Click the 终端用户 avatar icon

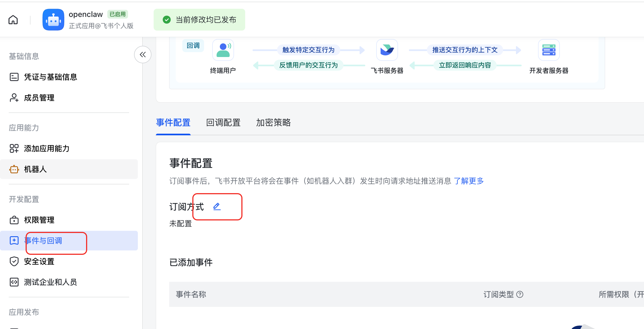(x=223, y=50)
